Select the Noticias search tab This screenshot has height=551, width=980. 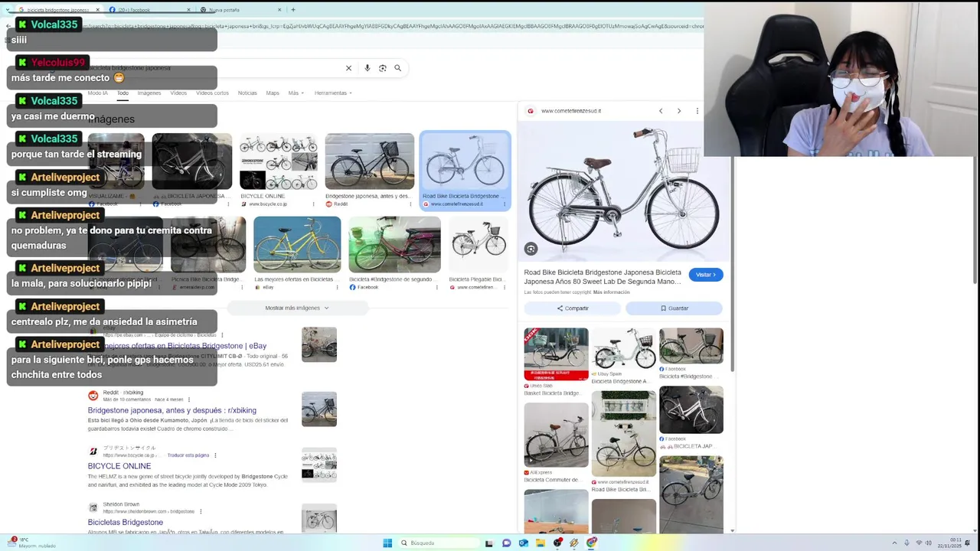pos(247,93)
